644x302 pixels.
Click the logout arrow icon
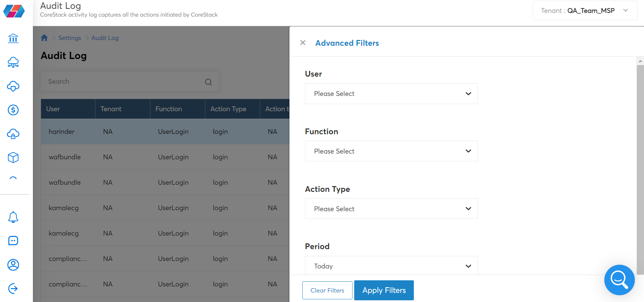[x=13, y=288]
